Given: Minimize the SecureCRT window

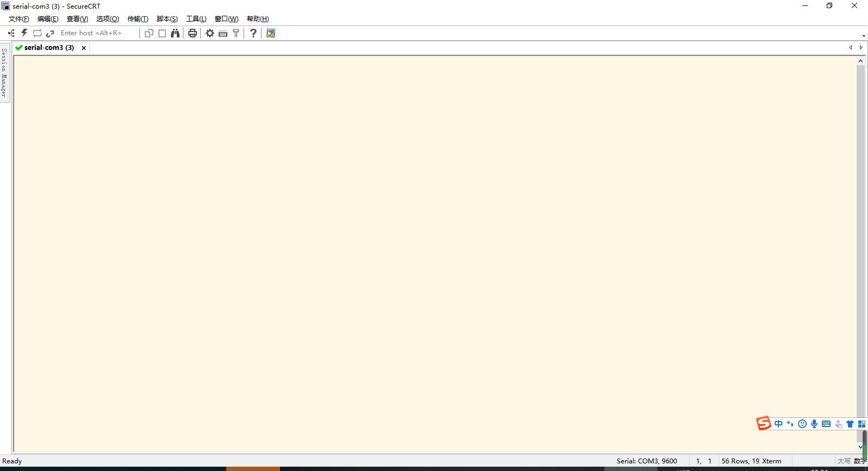Looking at the screenshot, I should click(x=805, y=6).
